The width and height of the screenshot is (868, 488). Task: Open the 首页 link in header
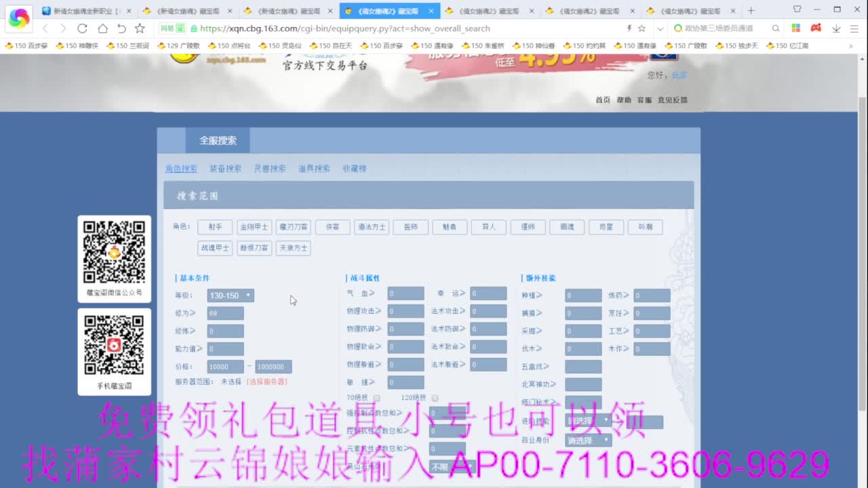[x=603, y=100]
